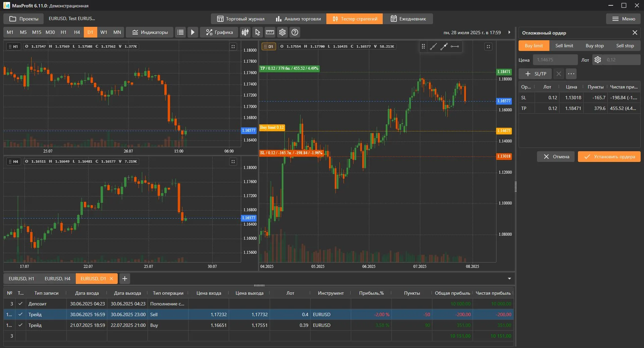Open chart settings gear icon in toolbar
This screenshot has width=644, height=348.
coord(282,32)
